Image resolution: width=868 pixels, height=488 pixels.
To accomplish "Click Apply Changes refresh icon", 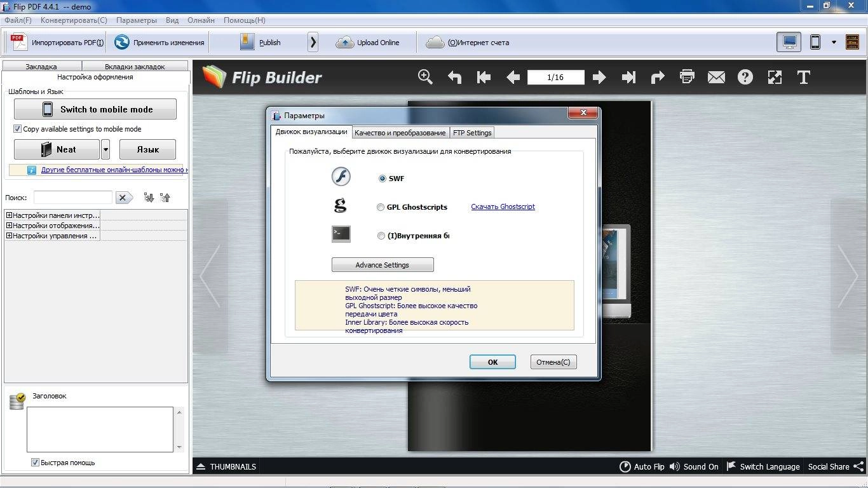I will click(121, 43).
